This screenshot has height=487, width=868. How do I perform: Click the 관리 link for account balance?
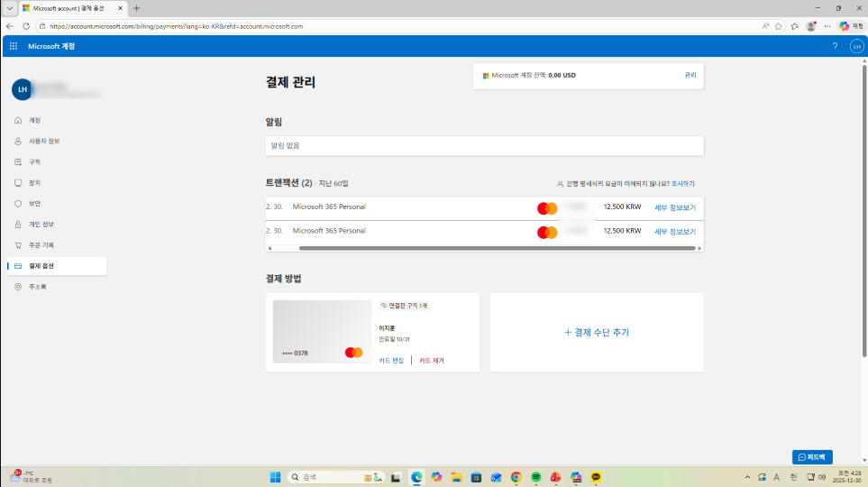[690, 75]
